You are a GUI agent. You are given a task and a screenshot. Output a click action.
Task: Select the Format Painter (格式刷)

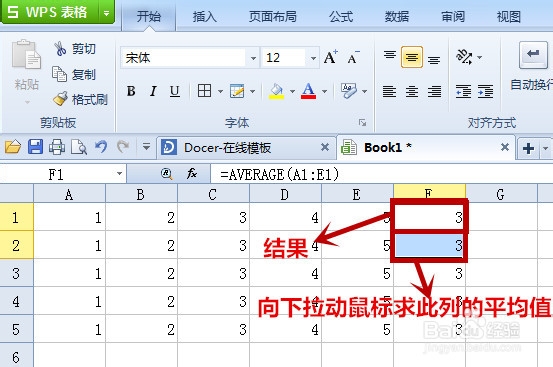(80, 99)
